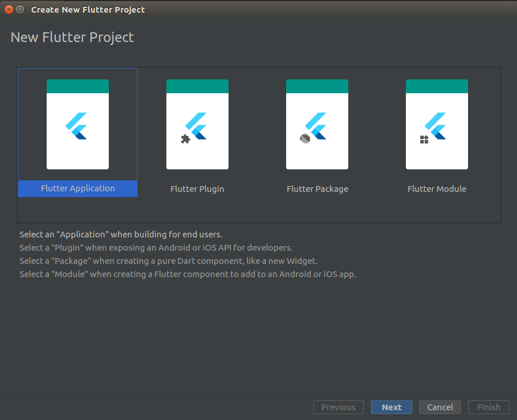Click the Flutter Plugin label

click(x=197, y=189)
